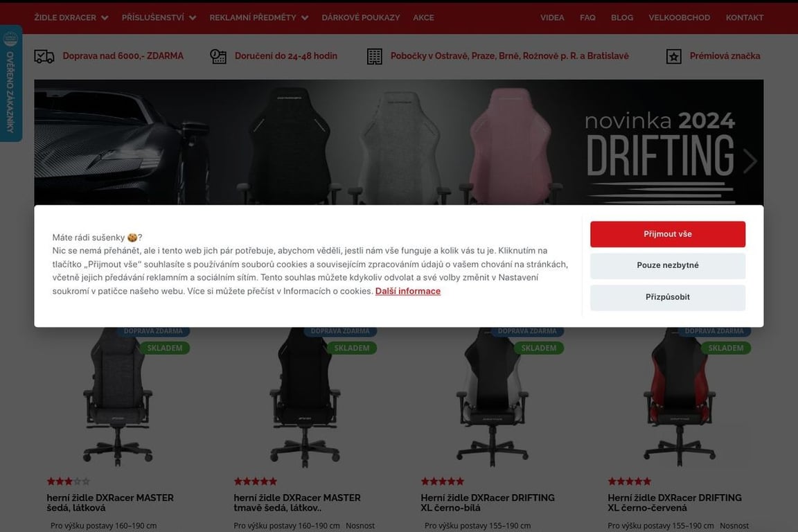Click three-star rating of grey MASTER chair
Viewport: 798px width, 532px height.
point(68,481)
